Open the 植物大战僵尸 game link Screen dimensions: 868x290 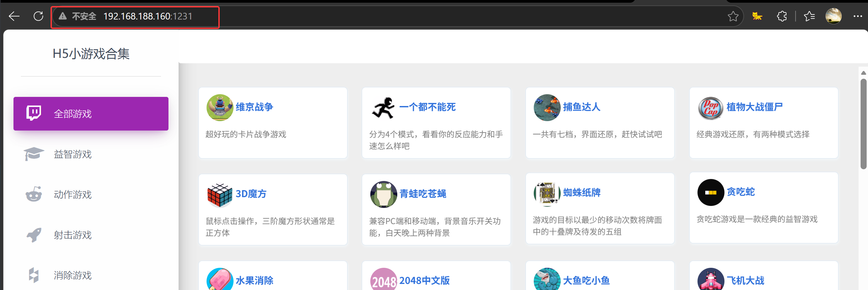click(x=754, y=107)
